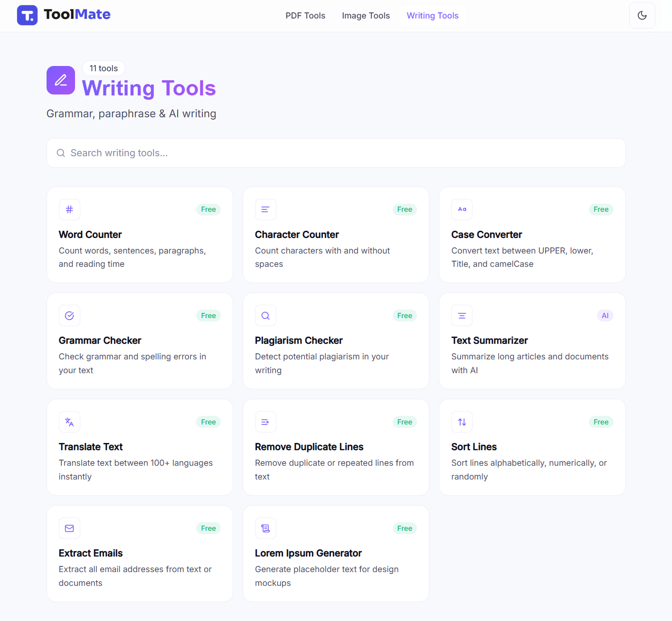
Task: Click the Free badge on Remove Duplicate Lines
Action: pos(405,422)
